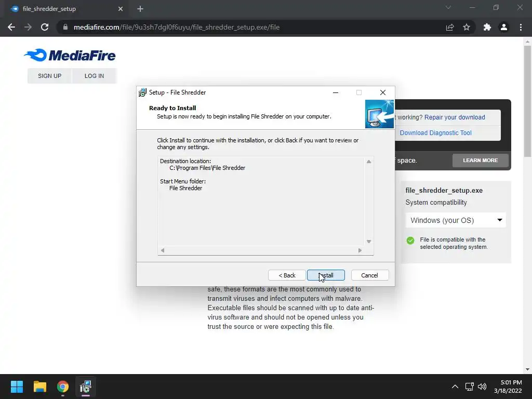This screenshot has height=399, width=532.
Task: Bookmark this page with the star icon
Action: [467, 27]
